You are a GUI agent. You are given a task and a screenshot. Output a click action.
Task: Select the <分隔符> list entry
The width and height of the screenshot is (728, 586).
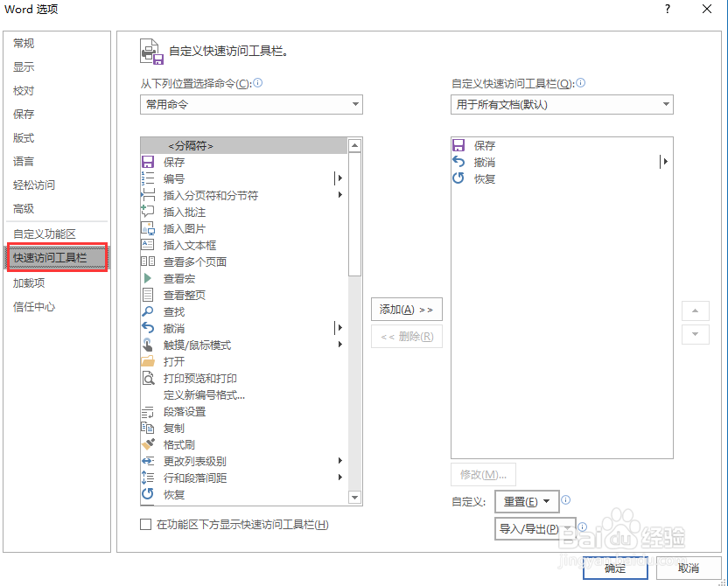coord(244,146)
